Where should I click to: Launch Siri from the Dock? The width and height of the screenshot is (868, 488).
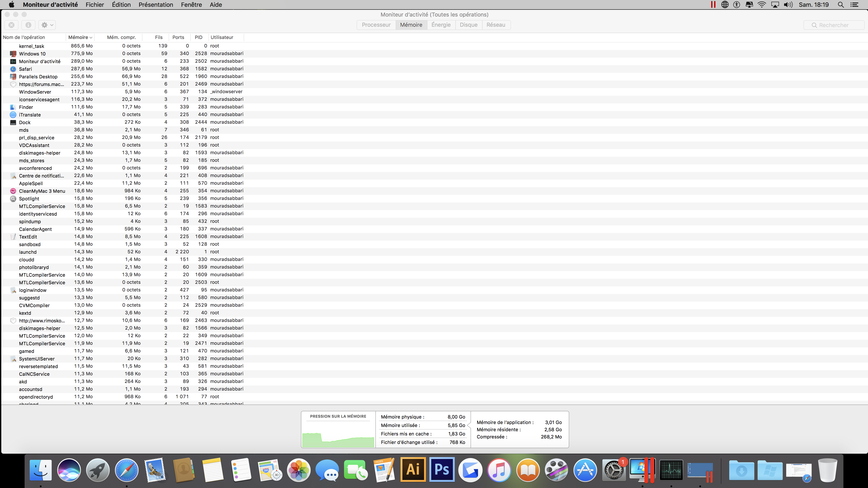69,470
